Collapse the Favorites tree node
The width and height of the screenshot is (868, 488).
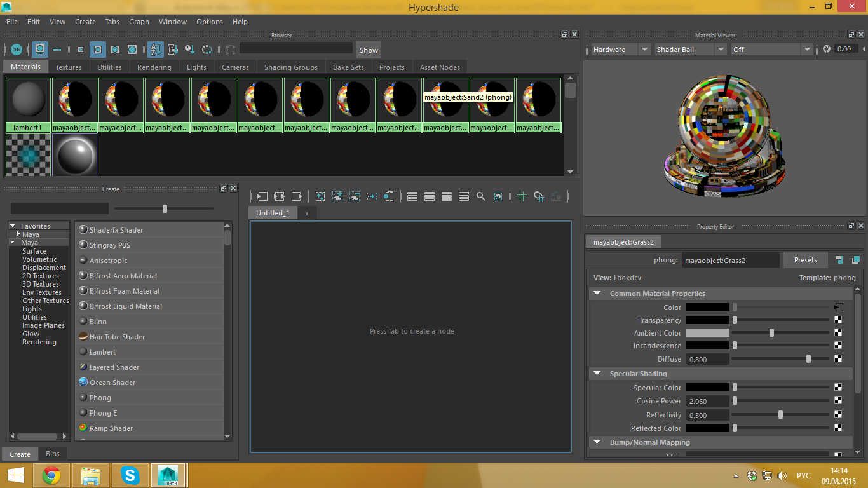(x=13, y=226)
